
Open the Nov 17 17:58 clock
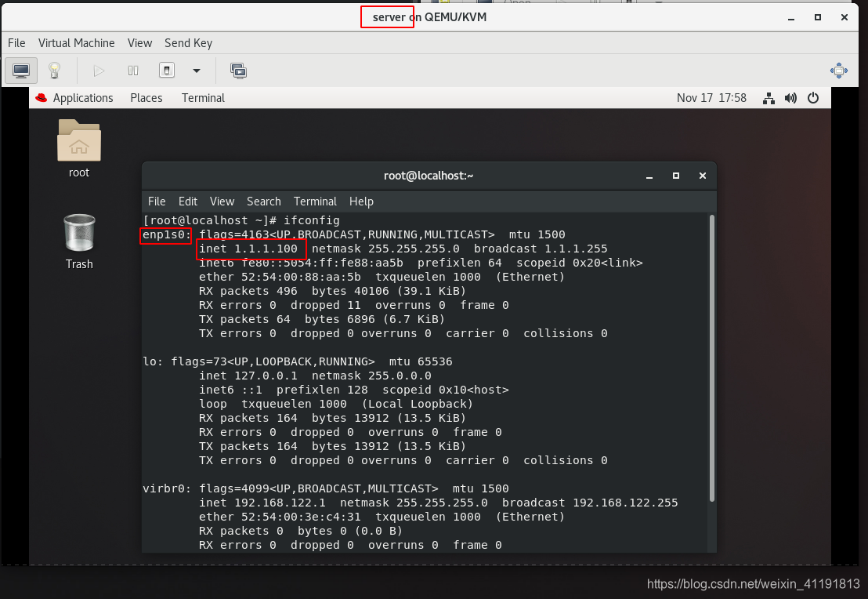click(711, 97)
